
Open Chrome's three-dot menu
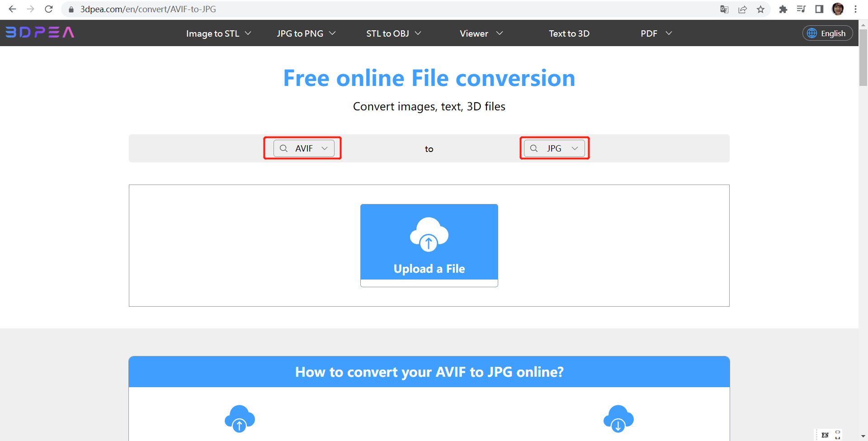(x=855, y=9)
